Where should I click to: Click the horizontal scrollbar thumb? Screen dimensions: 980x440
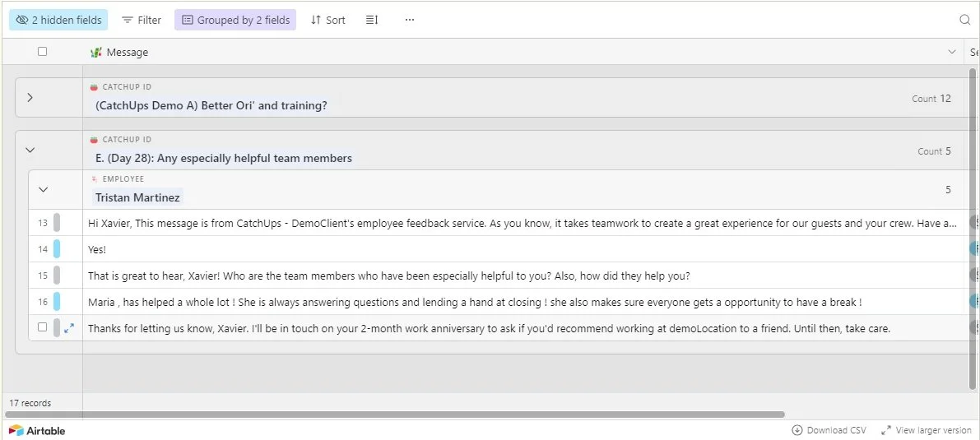[395, 415]
